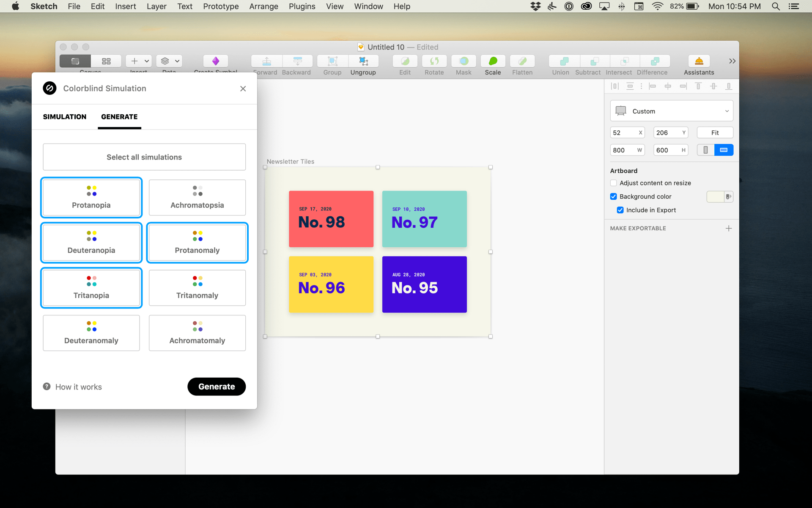Open the Plugins menu

pyautogui.click(x=302, y=6)
